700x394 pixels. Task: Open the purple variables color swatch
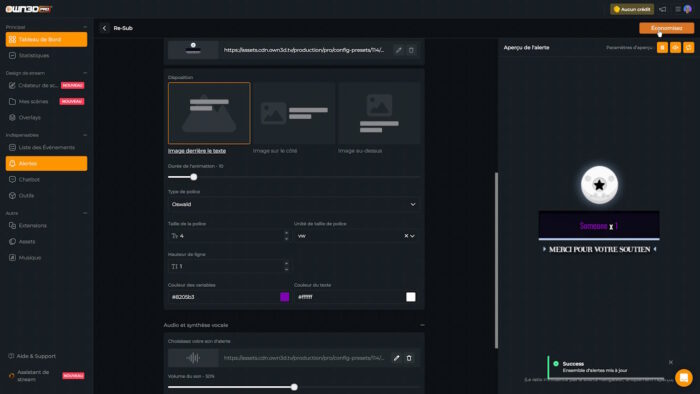coord(284,297)
